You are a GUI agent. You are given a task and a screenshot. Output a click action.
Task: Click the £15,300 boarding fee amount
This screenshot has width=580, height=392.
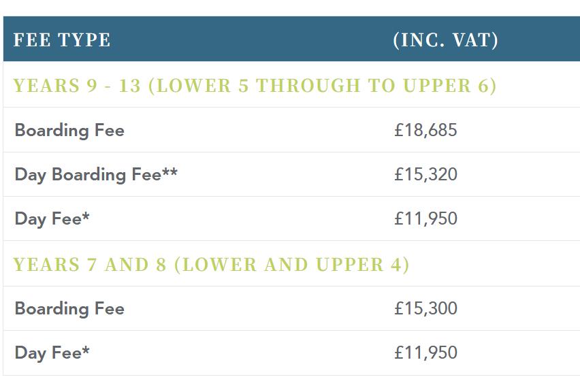tap(425, 308)
